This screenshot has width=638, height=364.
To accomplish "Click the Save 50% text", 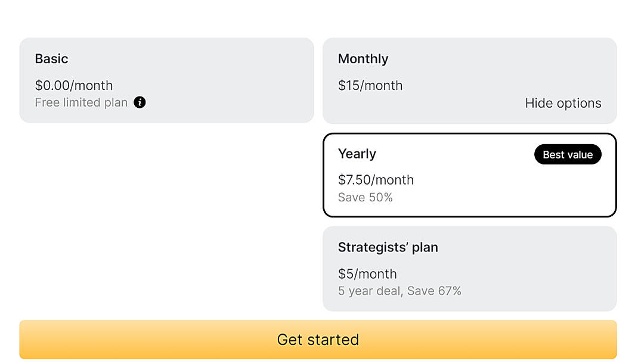I will pos(365,197).
